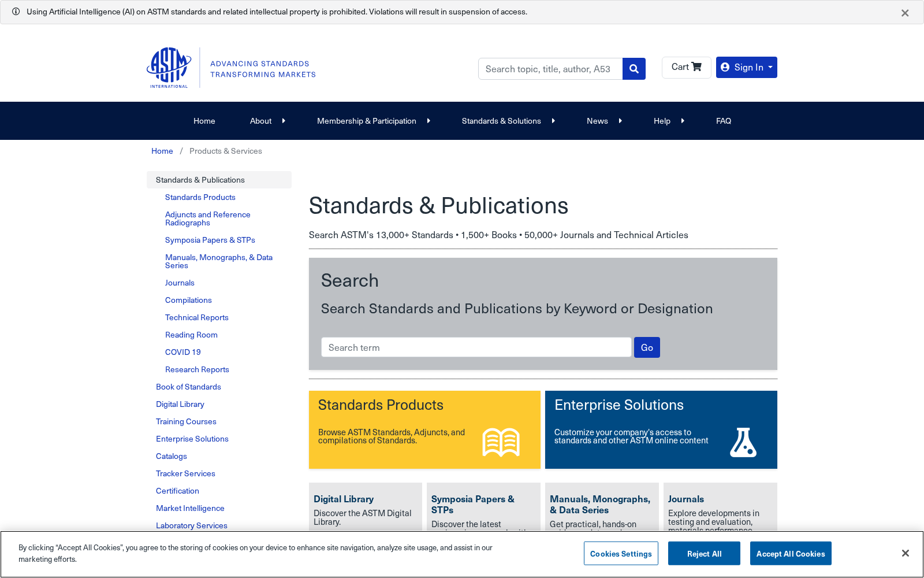Dismiss the AI notice banner

(905, 13)
